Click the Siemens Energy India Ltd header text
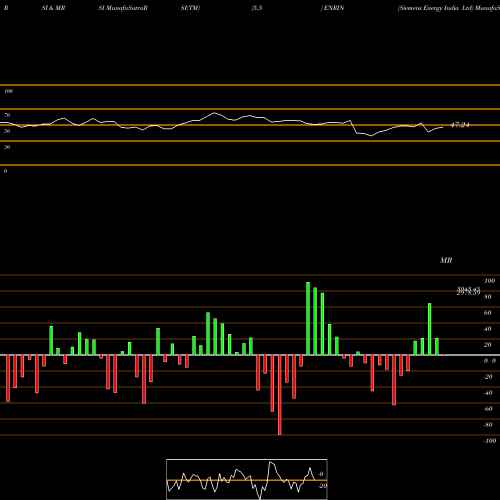Image resolution: width=500 pixels, height=500 pixels. click(436, 8)
